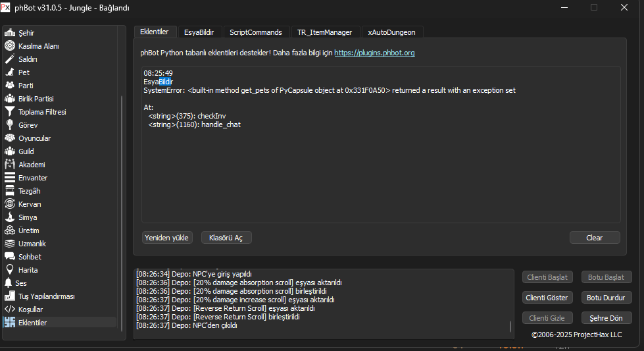Click the Klasörü Aç button
Image resolution: width=644 pixels, height=351 pixels.
tap(226, 238)
